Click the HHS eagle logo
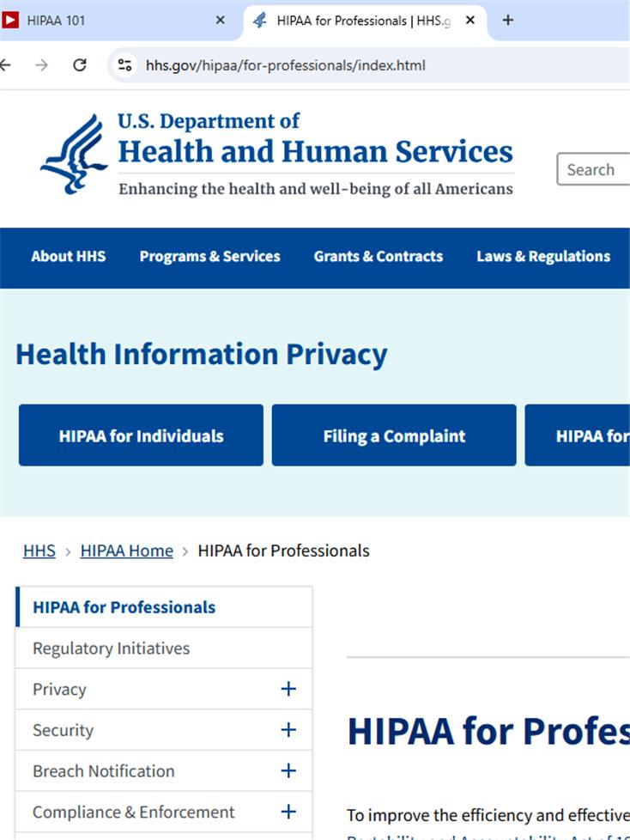The image size is (630, 840). (74, 155)
